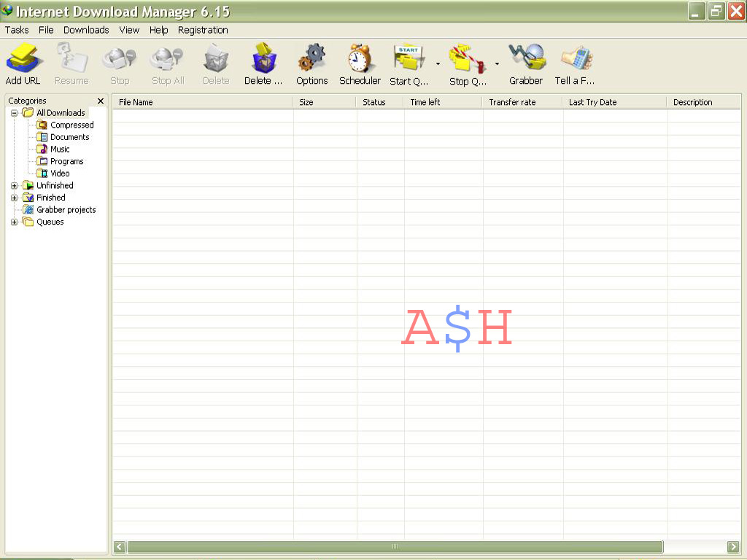The image size is (747, 560).
Task: Click the Tell a Friend icon
Action: (577, 58)
